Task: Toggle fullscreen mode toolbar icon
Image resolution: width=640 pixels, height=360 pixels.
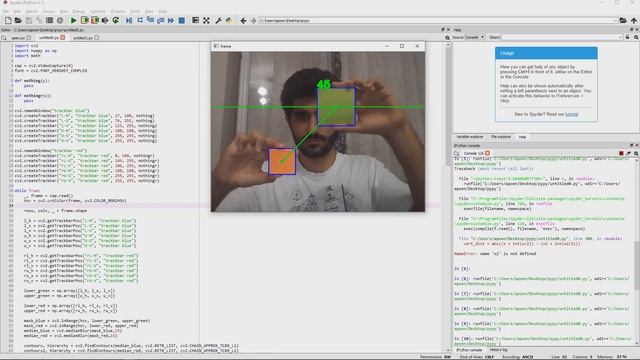Action: 207,20
